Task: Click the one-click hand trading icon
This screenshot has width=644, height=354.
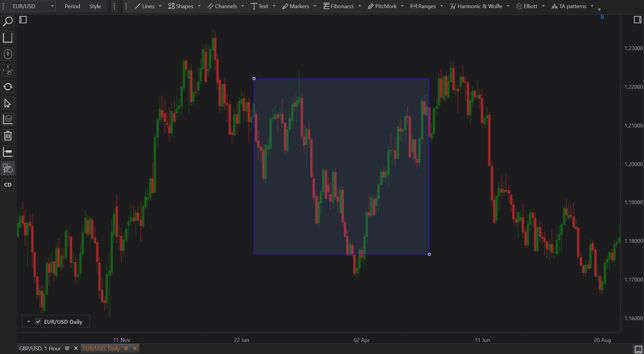Action: (8, 168)
